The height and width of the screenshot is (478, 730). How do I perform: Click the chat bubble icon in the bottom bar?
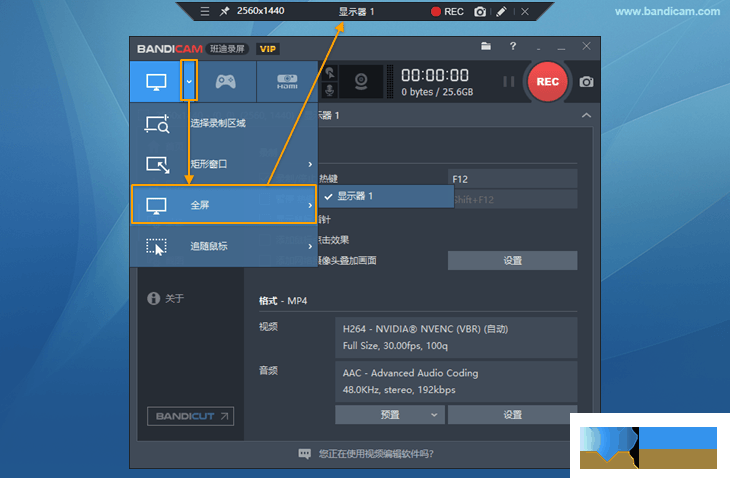304,454
